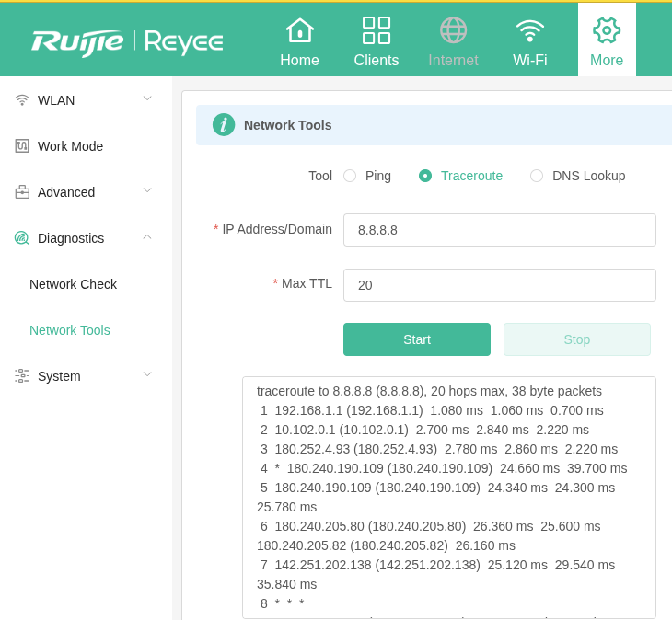The height and width of the screenshot is (620, 672).
Task: Click the Stop button
Action: click(577, 339)
